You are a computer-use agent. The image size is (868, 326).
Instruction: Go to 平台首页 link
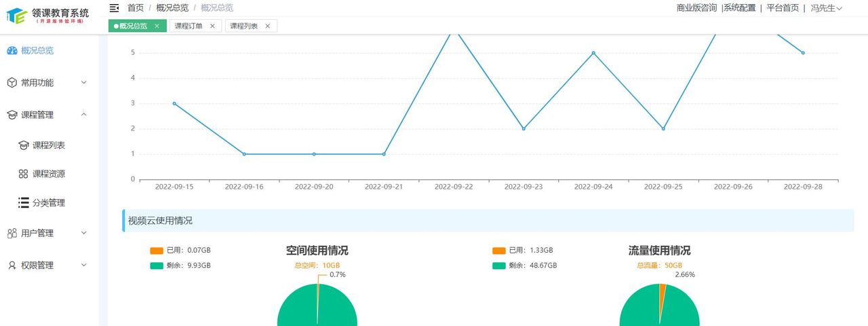pyautogui.click(x=783, y=8)
